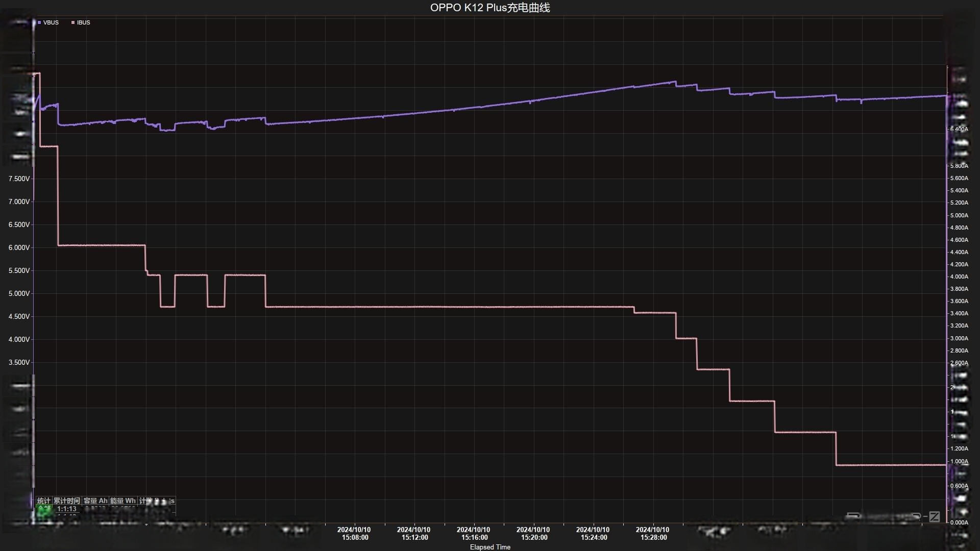Click the purple VBUS legend color square
This screenshot has width=980, height=551.
[39, 22]
